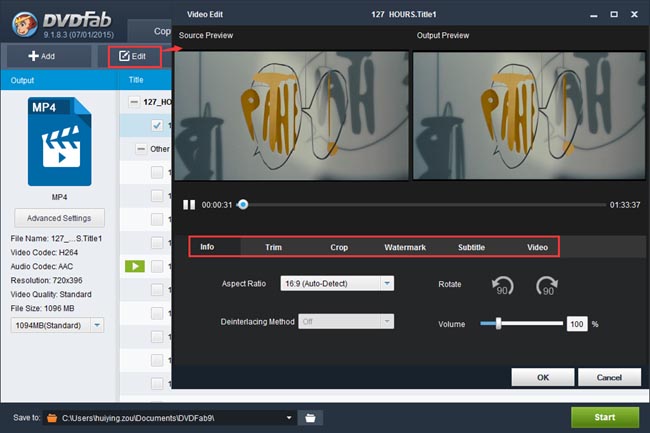
Task: Pause the video preview playback
Action: [x=189, y=205]
